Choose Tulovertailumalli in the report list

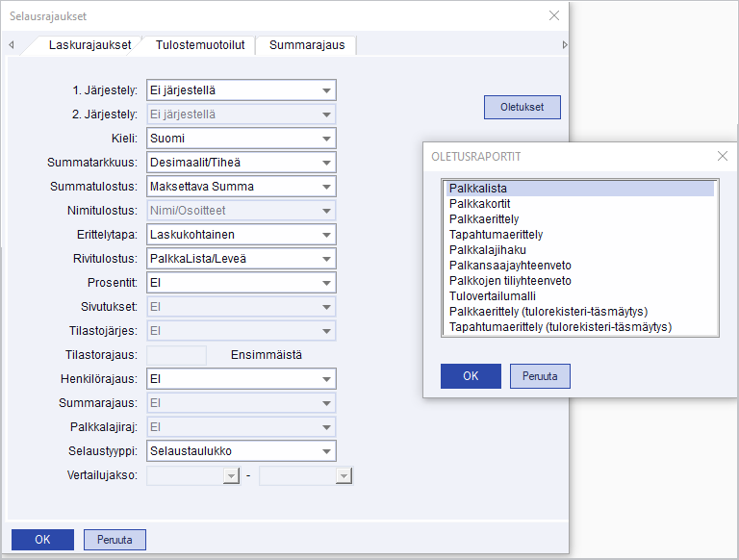pos(492,296)
